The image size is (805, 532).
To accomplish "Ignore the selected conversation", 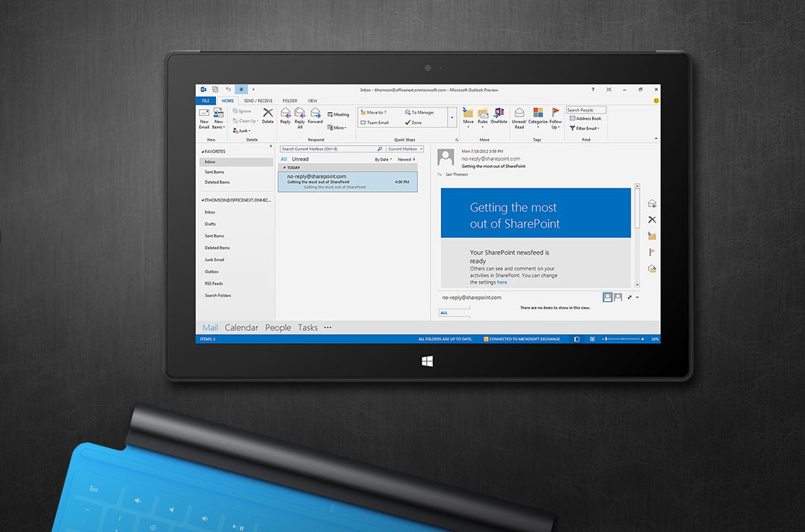I will [242, 111].
